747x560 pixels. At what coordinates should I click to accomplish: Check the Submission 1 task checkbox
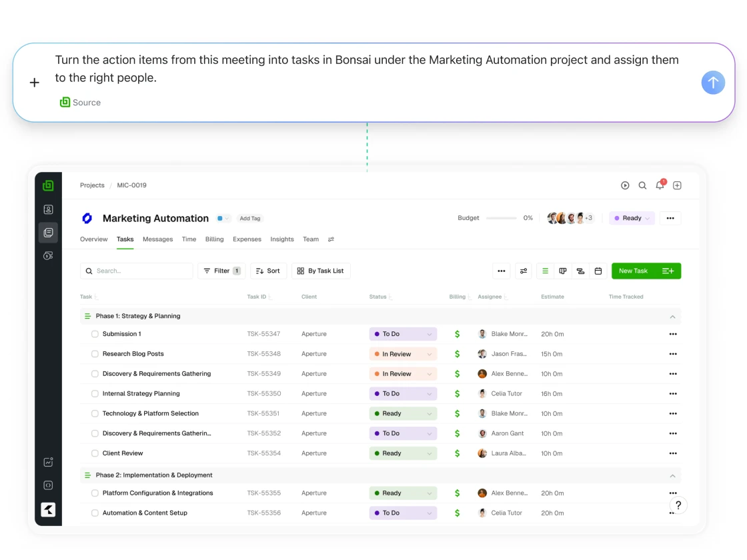coord(95,334)
